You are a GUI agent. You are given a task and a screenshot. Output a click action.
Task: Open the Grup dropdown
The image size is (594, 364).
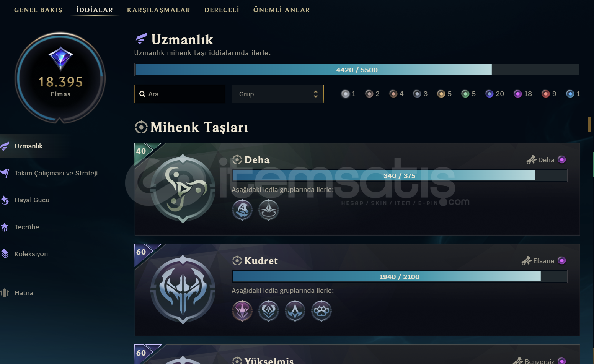(x=278, y=94)
